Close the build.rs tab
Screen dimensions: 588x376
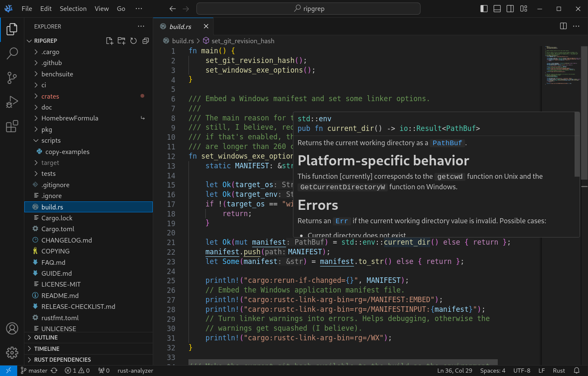click(x=206, y=26)
